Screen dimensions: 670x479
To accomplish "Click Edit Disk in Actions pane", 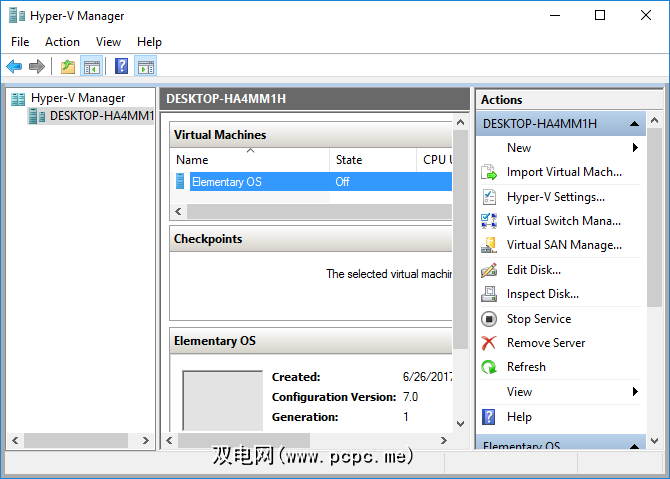I will pos(533,270).
